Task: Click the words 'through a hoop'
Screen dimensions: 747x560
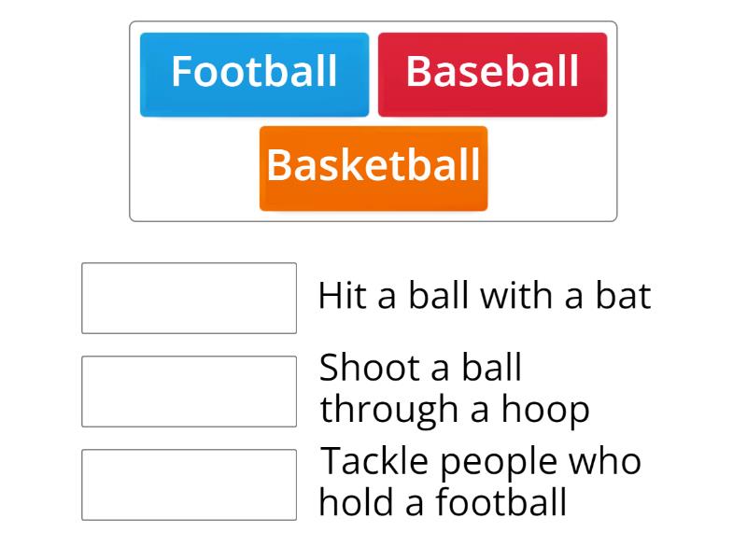Action: pyautogui.click(x=455, y=410)
